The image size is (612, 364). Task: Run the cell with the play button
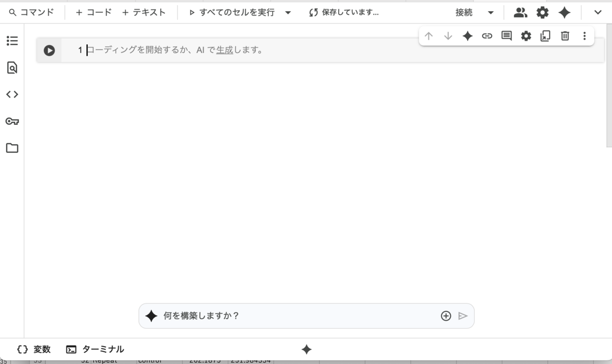[x=49, y=50]
